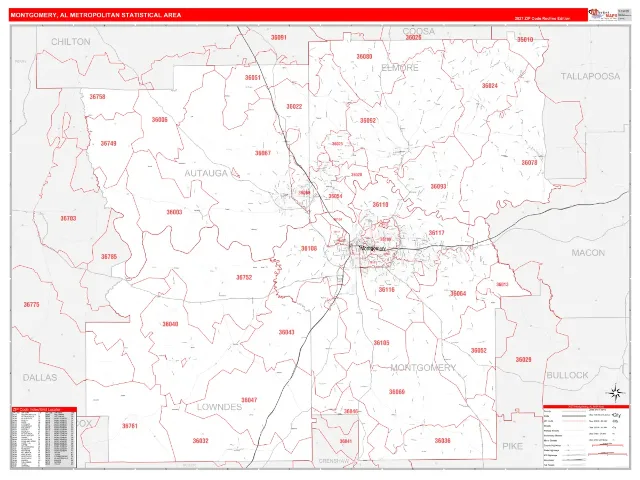Click ZIP code 36108
The height and width of the screenshot is (480, 640).
point(309,248)
